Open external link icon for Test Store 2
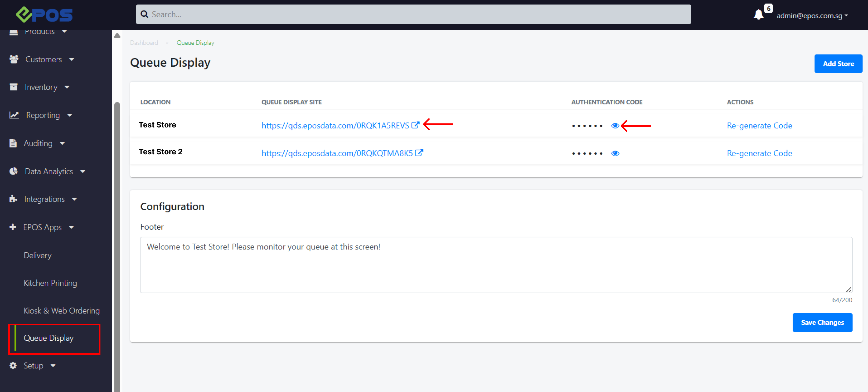868x392 pixels. coord(419,153)
